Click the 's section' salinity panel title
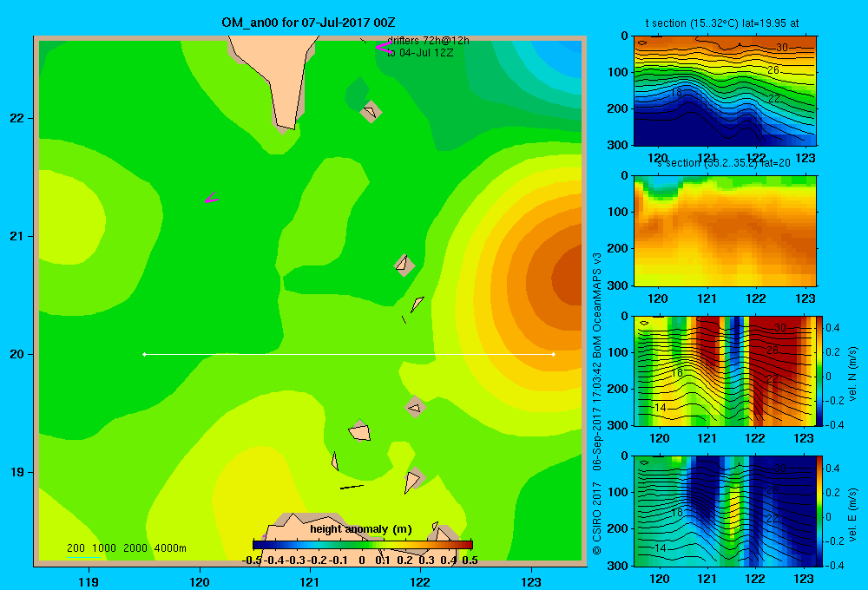Image resolution: width=868 pixels, height=590 pixels. tap(724, 163)
